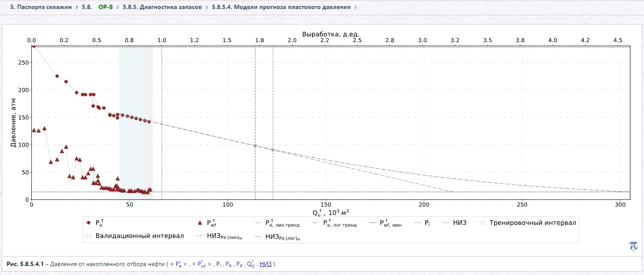Viewport: 644px width, 275px height.
Task: Toggle the Pwf мин legend entry
Action: pyautogui.click(x=385, y=224)
